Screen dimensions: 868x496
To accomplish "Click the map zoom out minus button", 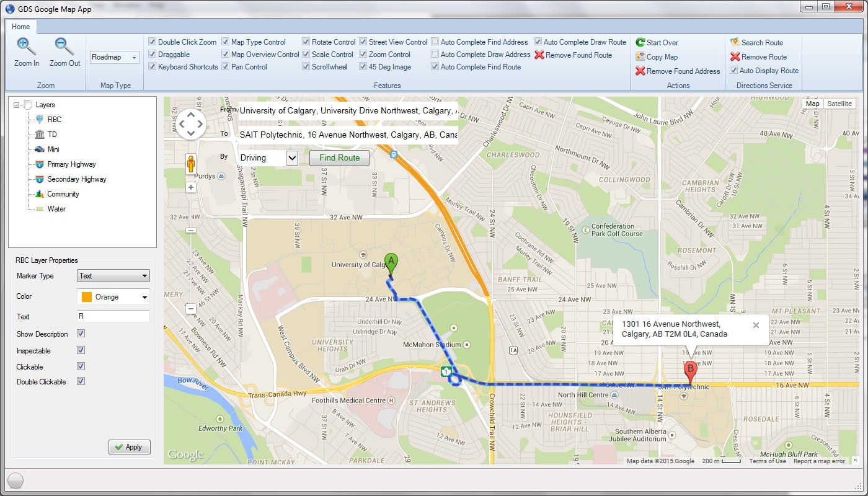I will tap(191, 309).
